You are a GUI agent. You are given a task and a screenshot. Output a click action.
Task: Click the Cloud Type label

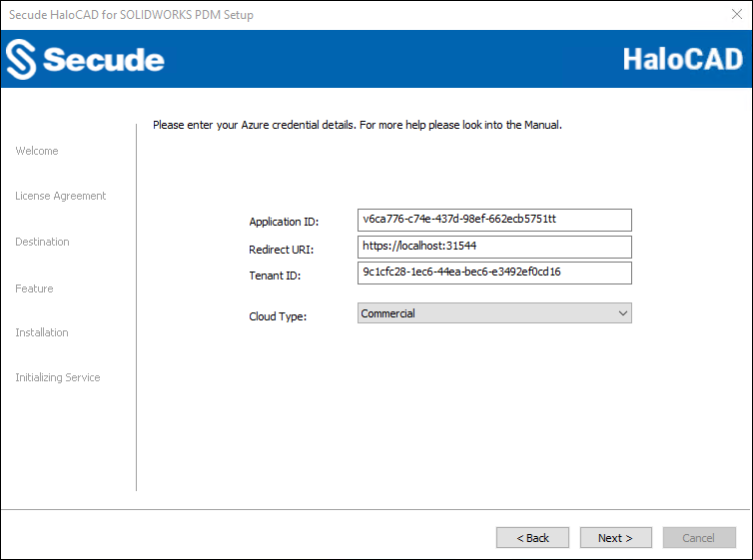tap(278, 316)
